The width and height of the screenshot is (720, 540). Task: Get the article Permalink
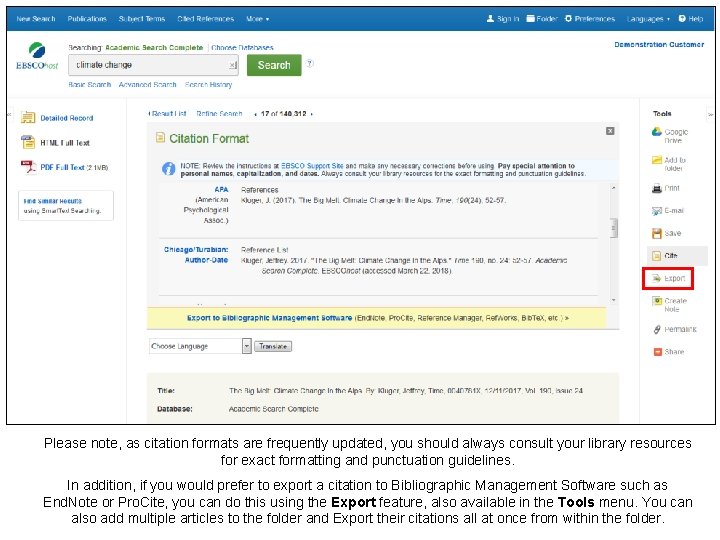point(658,329)
